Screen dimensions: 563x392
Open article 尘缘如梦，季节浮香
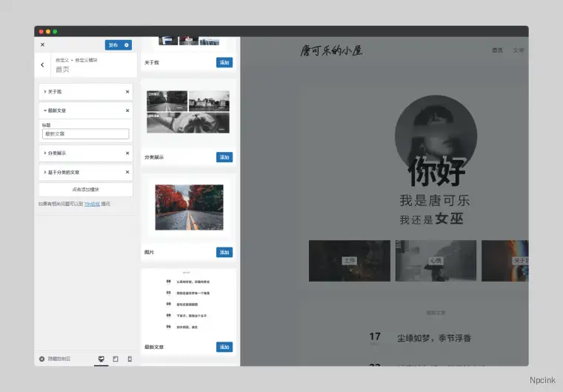coord(434,338)
